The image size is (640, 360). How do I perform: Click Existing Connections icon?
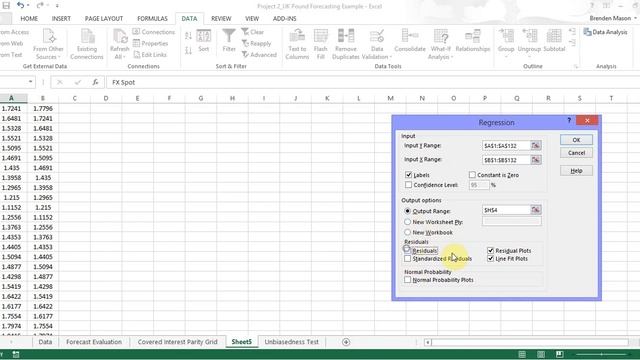[87, 36]
